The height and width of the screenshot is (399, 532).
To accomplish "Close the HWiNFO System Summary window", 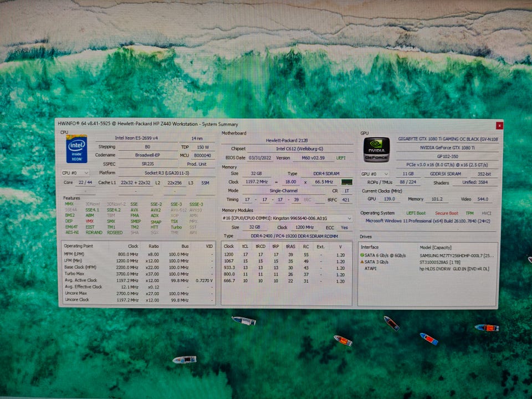I will click(499, 126).
